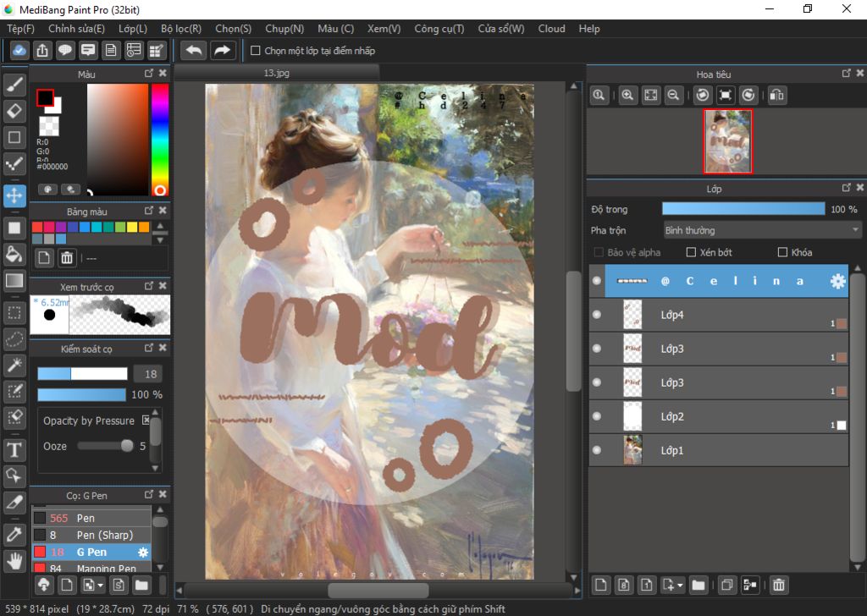The height and width of the screenshot is (616, 867).
Task: Pop out the Lớp layer panel
Action: 846,188
